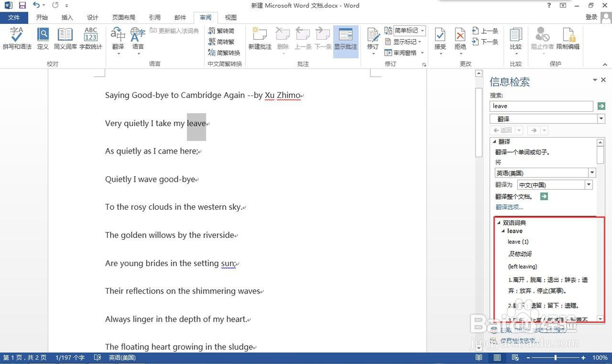Switch to the References (引用) tab
612x364 pixels.
155,18
